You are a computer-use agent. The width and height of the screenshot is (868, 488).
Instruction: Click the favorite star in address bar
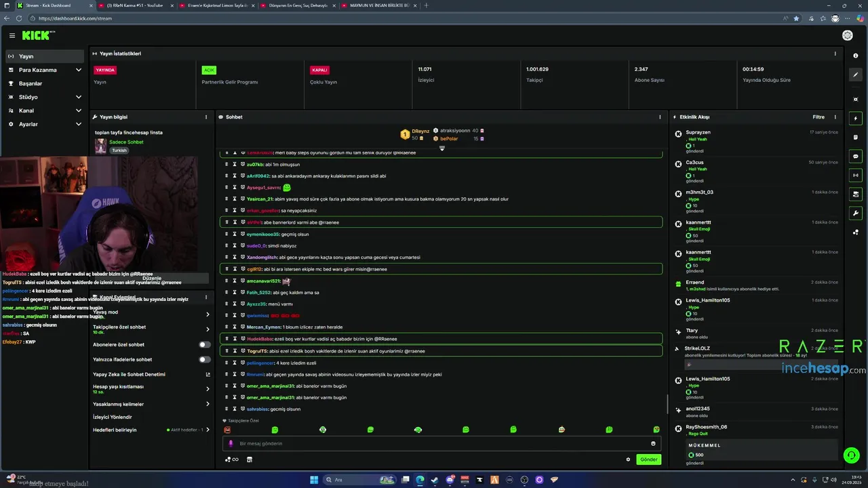(796, 18)
